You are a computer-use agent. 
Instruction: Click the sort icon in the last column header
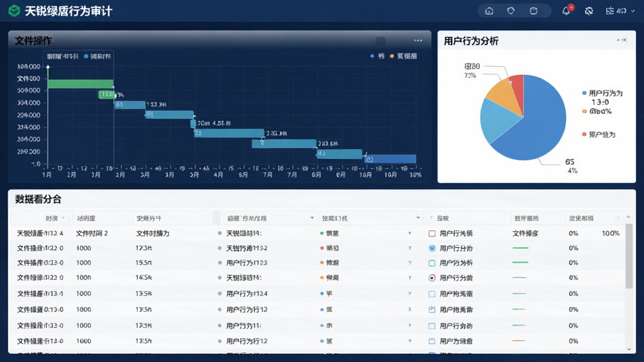coord(618,218)
